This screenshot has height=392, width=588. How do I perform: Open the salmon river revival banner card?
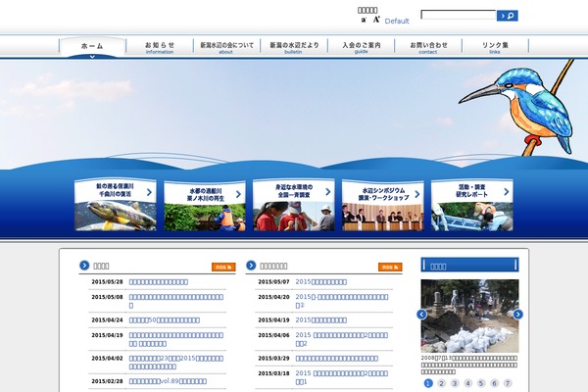116,205
